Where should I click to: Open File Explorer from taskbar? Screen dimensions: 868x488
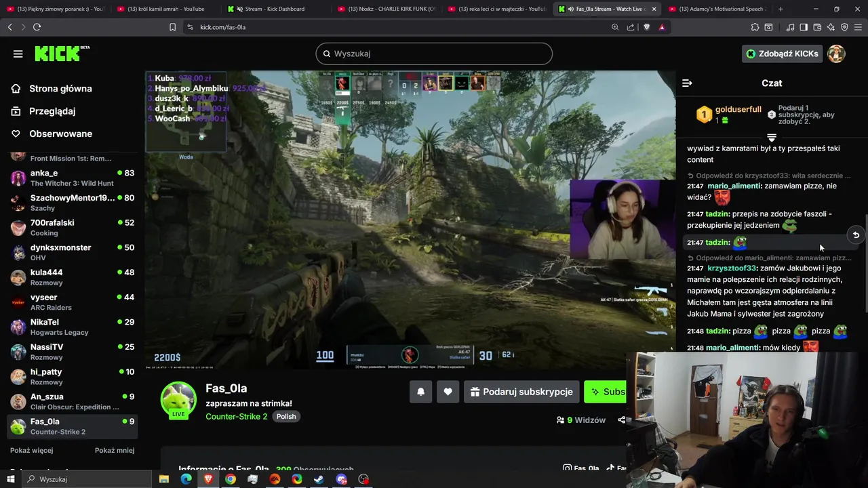163,479
